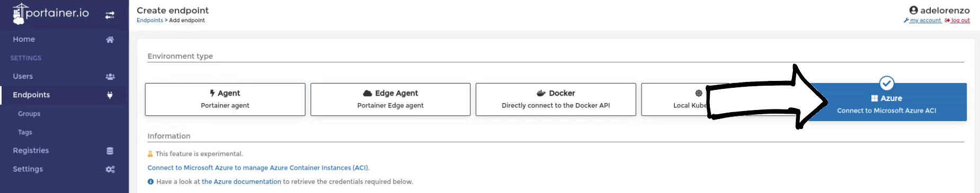Select the Docker API environment option
The height and width of the screenshot is (193, 980).
(556, 99)
